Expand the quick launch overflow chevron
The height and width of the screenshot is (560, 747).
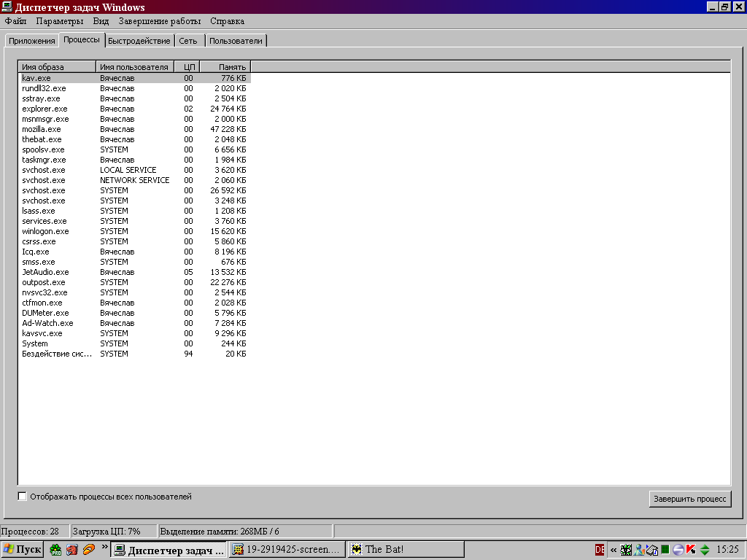coord(104,546)
